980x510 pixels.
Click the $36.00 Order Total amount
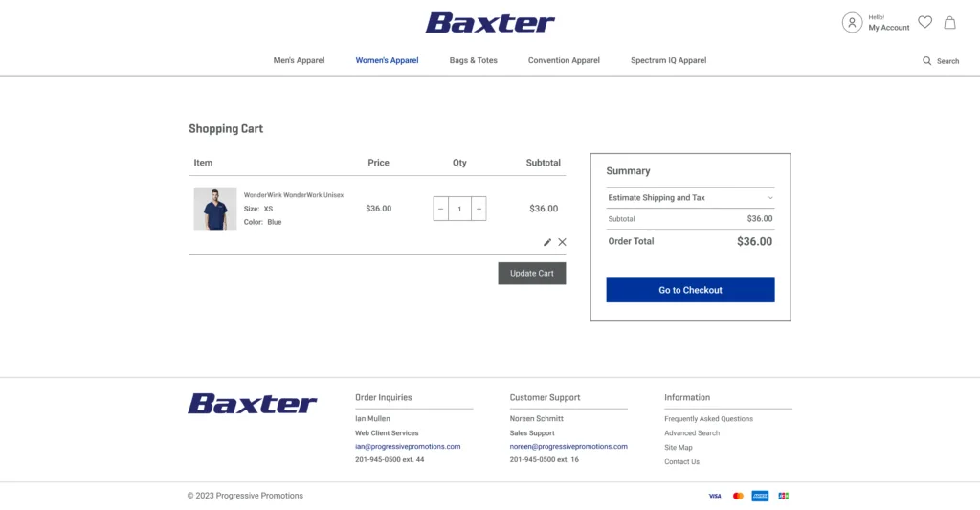click(x=754, y=241)
